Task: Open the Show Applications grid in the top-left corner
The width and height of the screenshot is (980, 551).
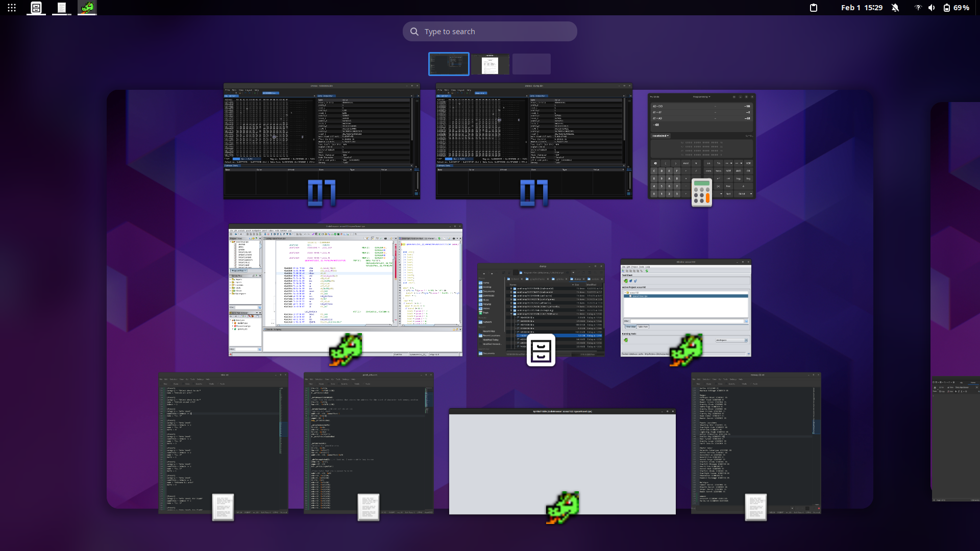Action: pyautogui.click(x=11, y=8)
